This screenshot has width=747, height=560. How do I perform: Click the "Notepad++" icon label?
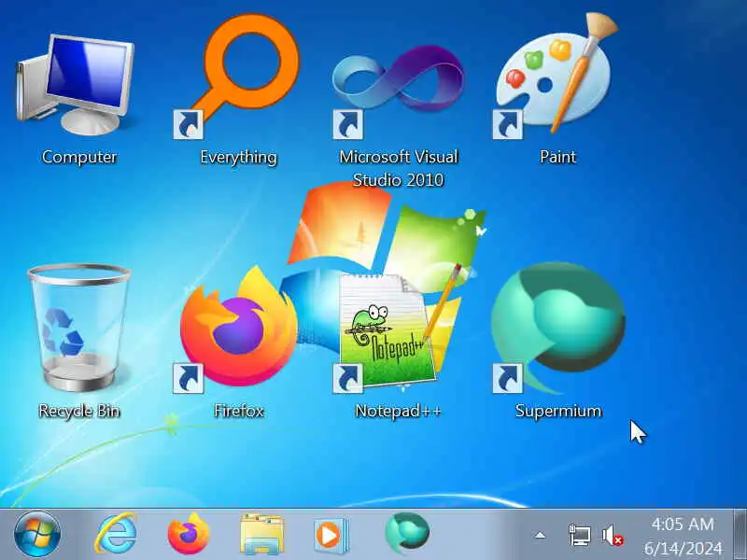pyautogui.click(x=399, y=411)
